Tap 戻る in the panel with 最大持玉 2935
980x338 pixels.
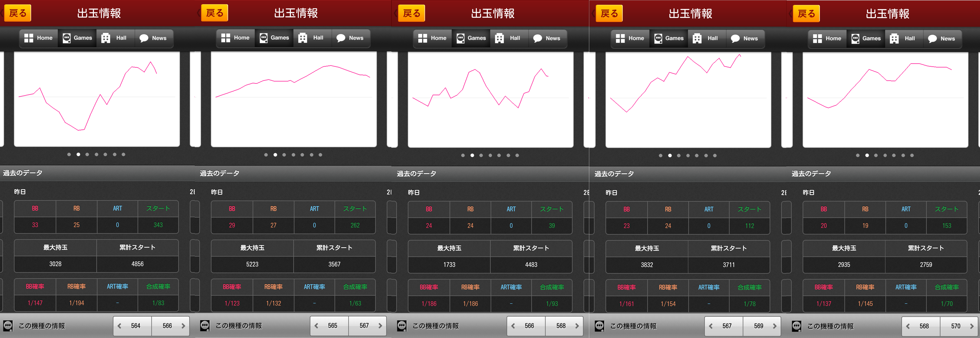(806, 14)
